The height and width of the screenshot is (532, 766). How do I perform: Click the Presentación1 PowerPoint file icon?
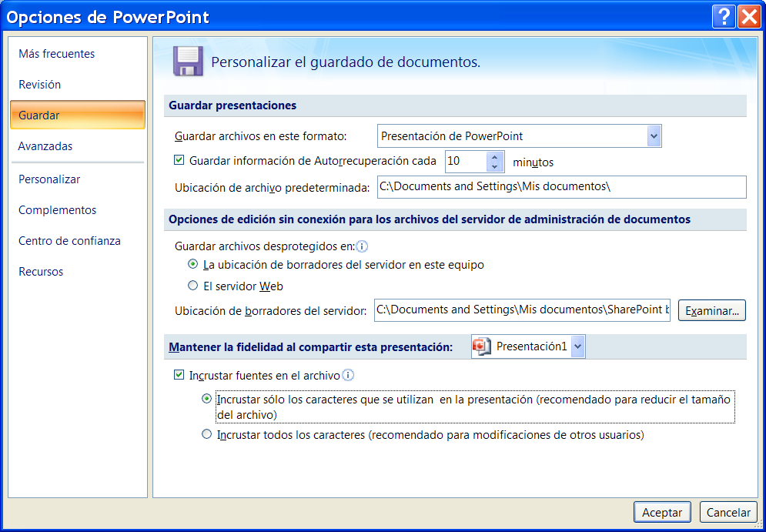point(482,346)
